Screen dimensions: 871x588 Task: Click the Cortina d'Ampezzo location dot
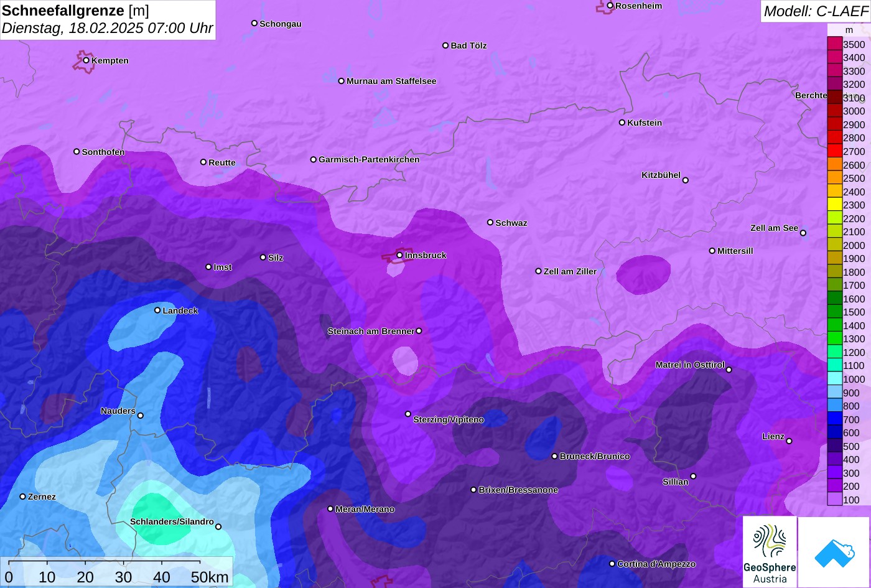point(612,564)
